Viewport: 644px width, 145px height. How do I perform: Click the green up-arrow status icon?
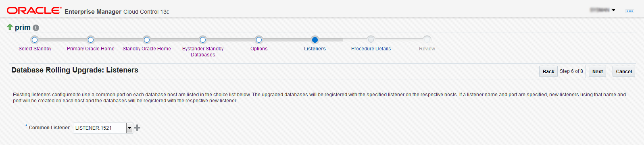pyautogui.click(x=10, y=27)
